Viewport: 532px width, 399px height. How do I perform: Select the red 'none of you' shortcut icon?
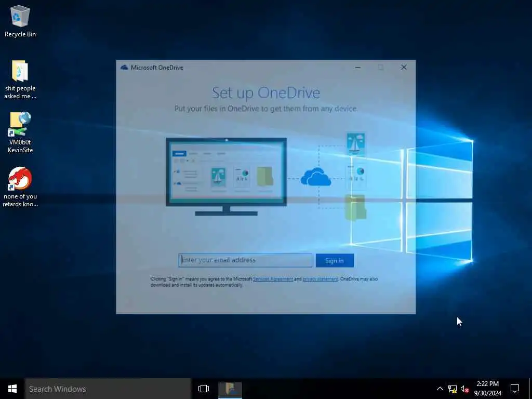[x=20, y=187]
